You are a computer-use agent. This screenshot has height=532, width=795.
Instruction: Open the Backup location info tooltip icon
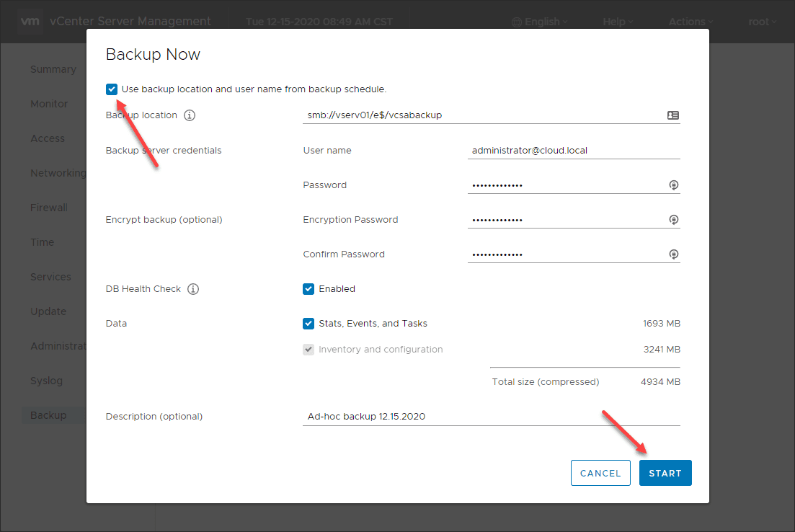click(x=189, y=115)
